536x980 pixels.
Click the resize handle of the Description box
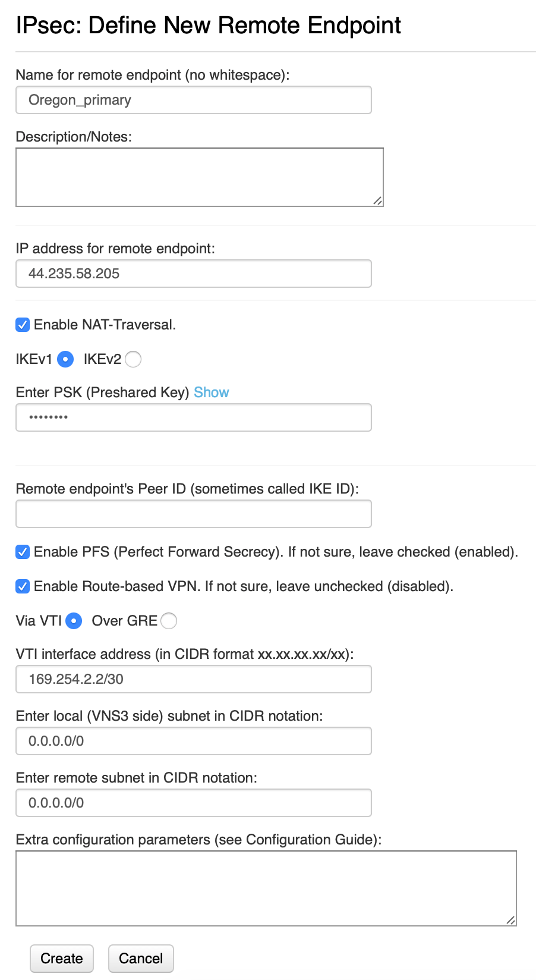tap(379, 202)
